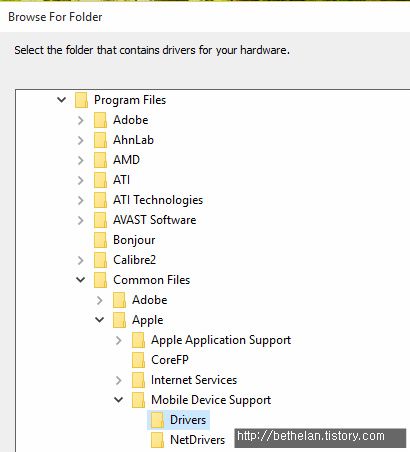Select the AhnLab folder name
The image size is (410, 452).
point(133,140)
